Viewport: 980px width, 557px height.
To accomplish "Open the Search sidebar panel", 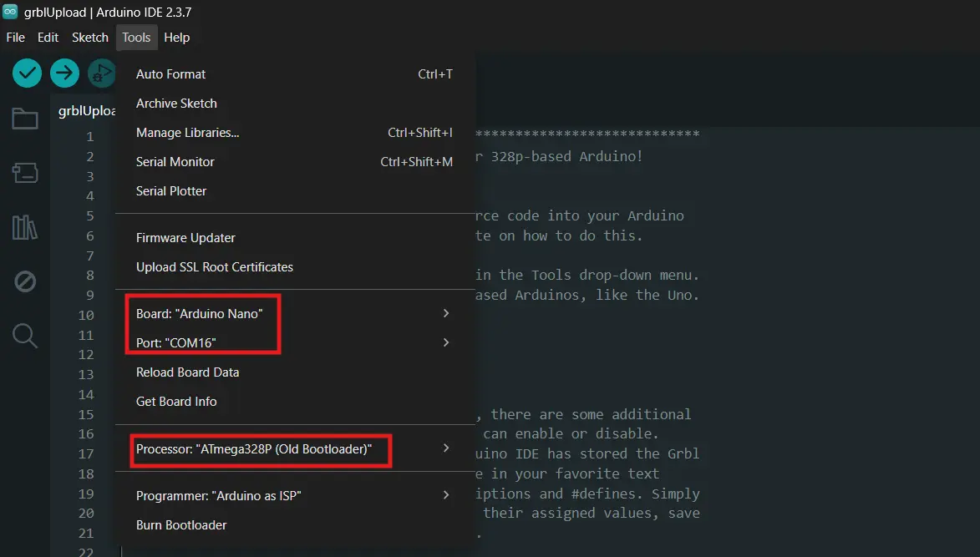I will [25, 336].
